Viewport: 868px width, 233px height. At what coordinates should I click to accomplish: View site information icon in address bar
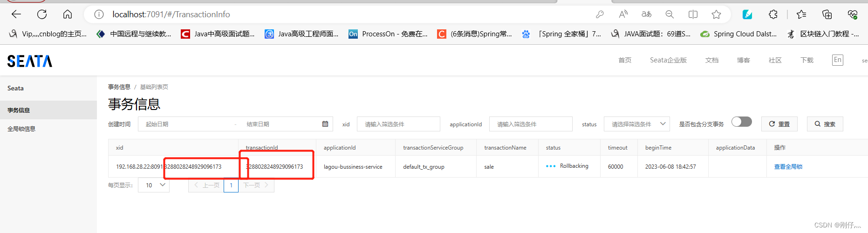[99, 14]
